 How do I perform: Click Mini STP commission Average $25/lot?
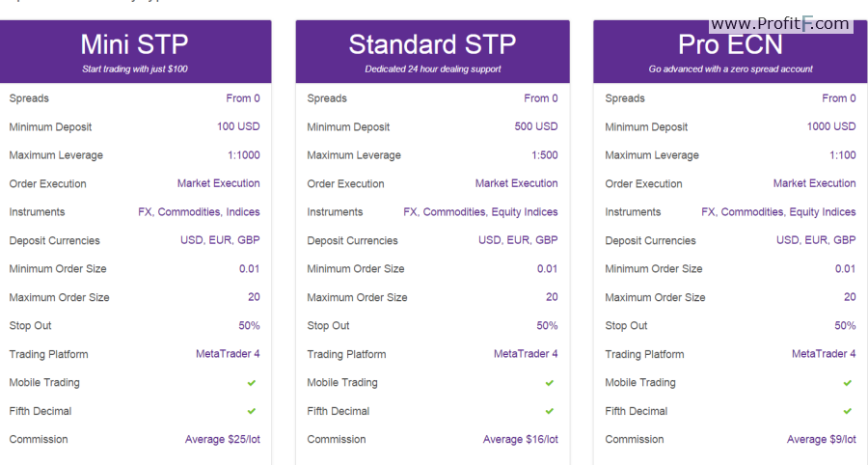click(223, 439)
